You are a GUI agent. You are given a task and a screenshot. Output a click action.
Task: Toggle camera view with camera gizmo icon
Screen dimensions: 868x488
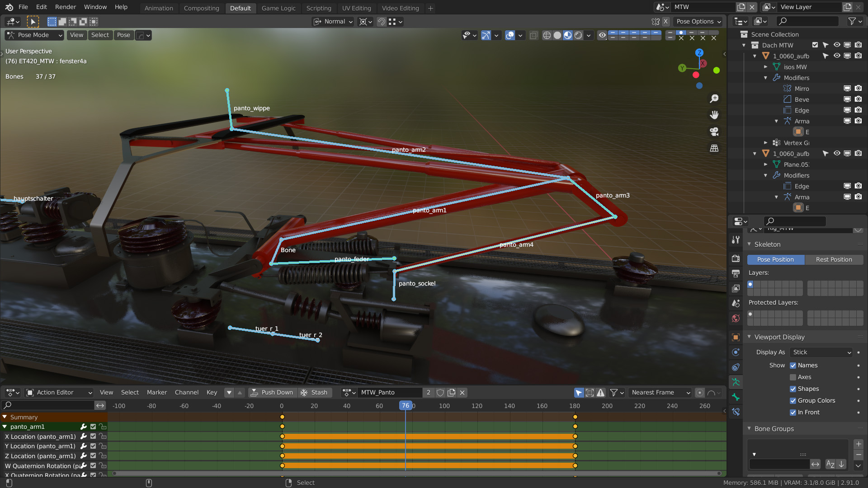[x=714, y=131]
